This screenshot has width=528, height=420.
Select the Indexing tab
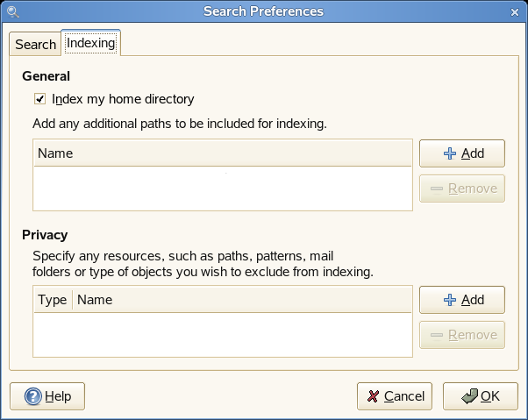(90, 43)
